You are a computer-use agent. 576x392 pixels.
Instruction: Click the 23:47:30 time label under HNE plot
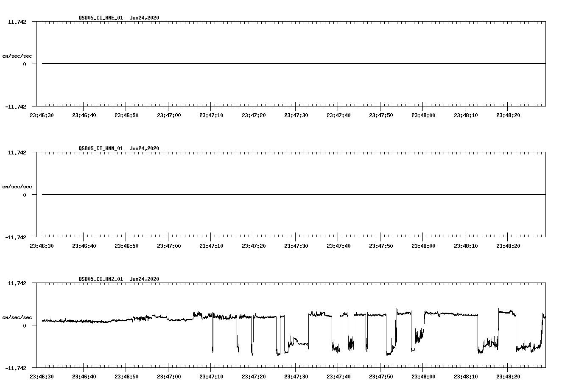(x=296, y=115)
